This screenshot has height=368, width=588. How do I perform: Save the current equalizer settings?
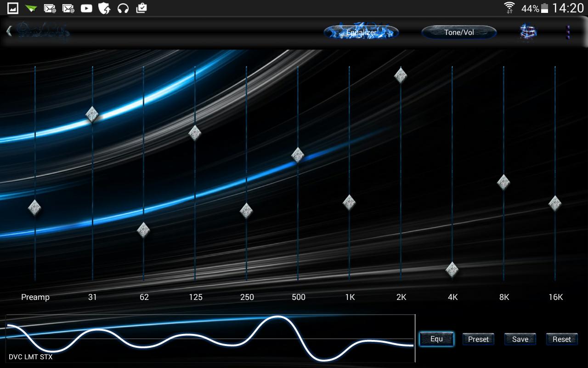pyautogui.click(x=520, y=339)
